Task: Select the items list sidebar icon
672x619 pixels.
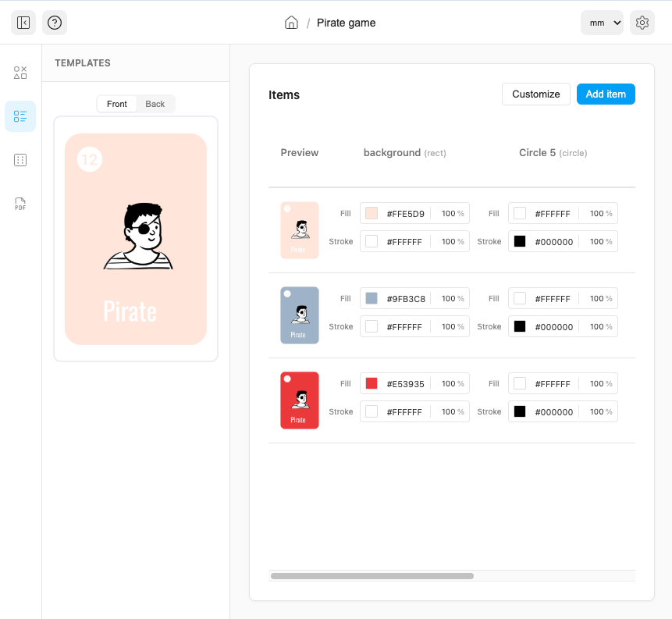Action: coord(20,116)
